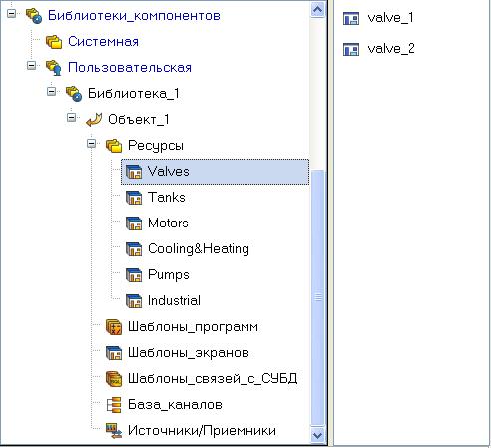
Task: Select Библиотеки_компонентов in the tree
Action: (134, 16)
